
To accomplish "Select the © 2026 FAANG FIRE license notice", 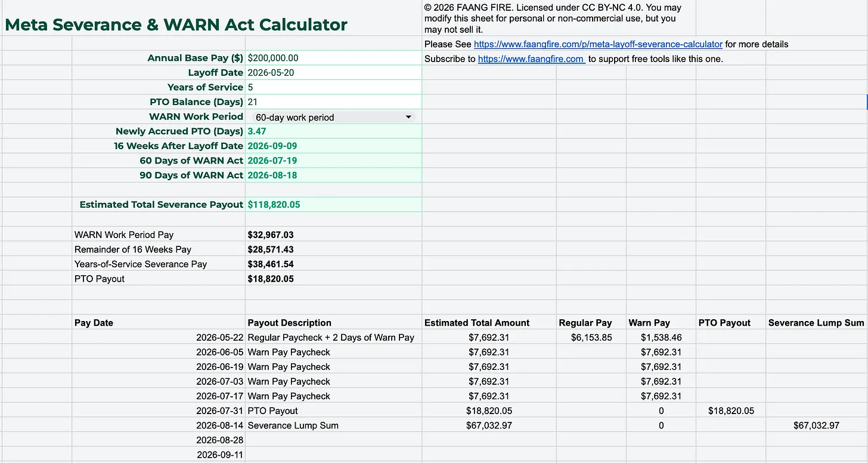I will (x=553, y=18).
